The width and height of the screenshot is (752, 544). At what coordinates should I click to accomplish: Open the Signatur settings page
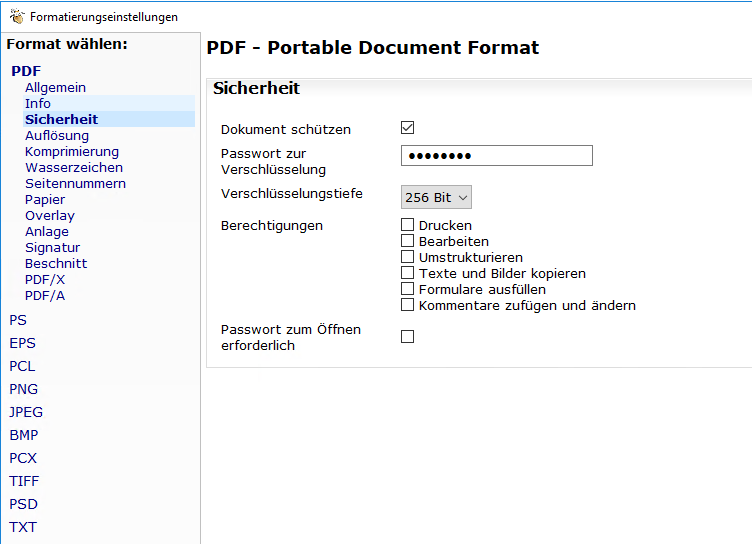click(52, 248)
